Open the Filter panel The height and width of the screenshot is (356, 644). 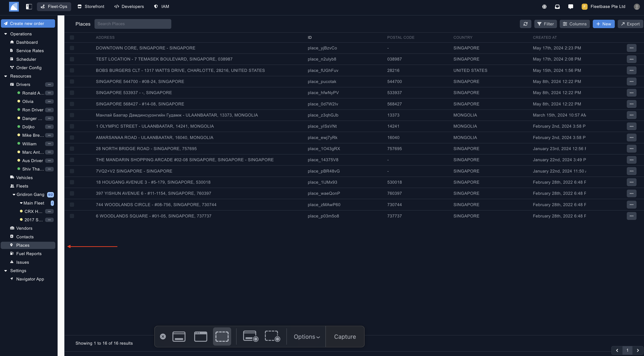pos(545,24)
